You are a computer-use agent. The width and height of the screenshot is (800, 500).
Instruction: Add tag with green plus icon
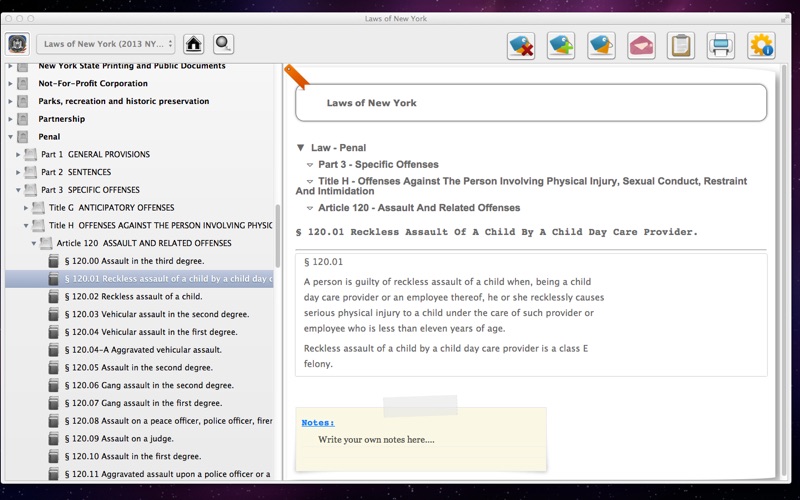[x=561, y=45]
